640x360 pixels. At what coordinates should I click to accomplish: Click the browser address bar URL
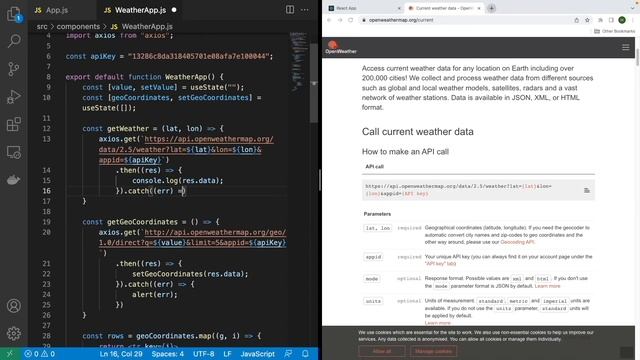click(x=401, y=20)
